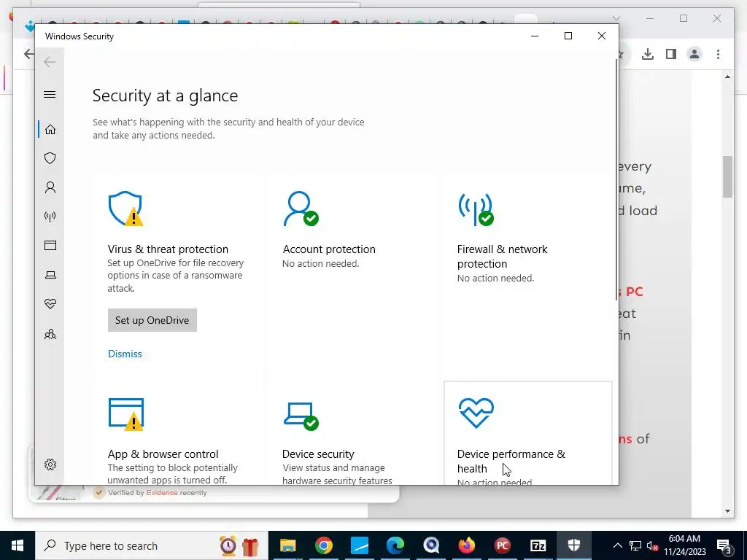The image size is (747, 560).
Task: Toggle Chrome side panel icon
Action: (671, 54)
